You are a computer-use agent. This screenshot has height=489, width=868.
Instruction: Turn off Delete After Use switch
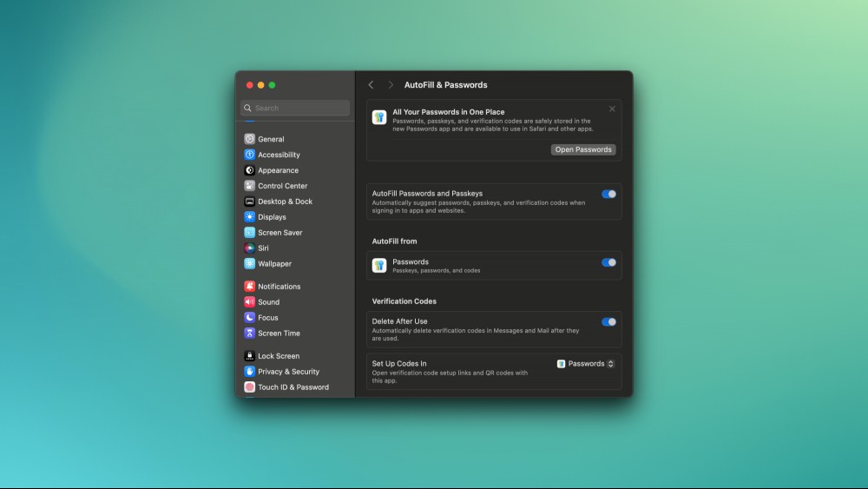click(608, 321)
